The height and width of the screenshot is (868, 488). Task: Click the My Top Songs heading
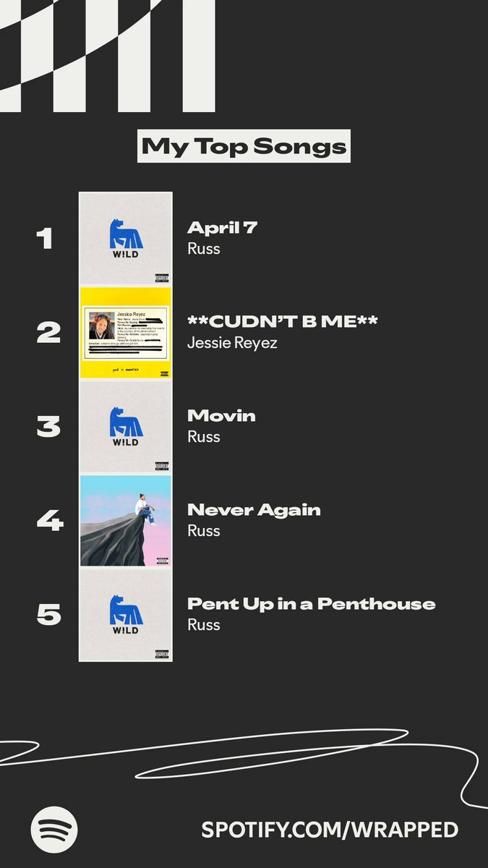[x=244, y=146]
